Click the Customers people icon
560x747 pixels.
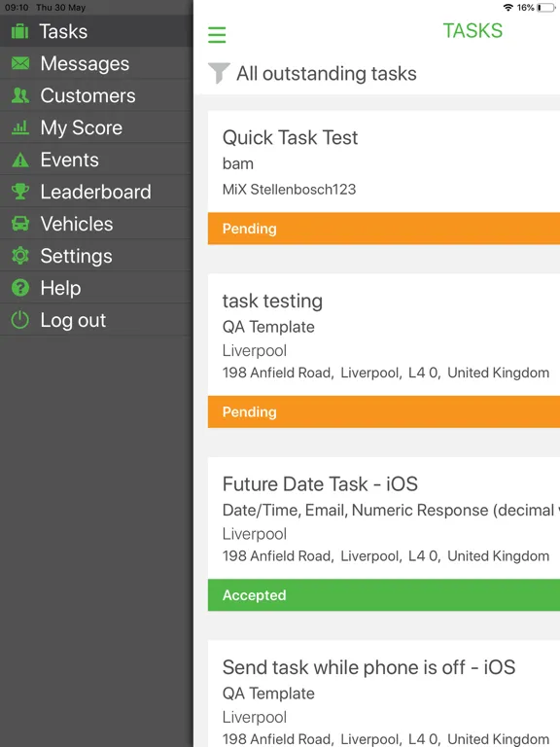pyautogui.click(x=20, y=95)
